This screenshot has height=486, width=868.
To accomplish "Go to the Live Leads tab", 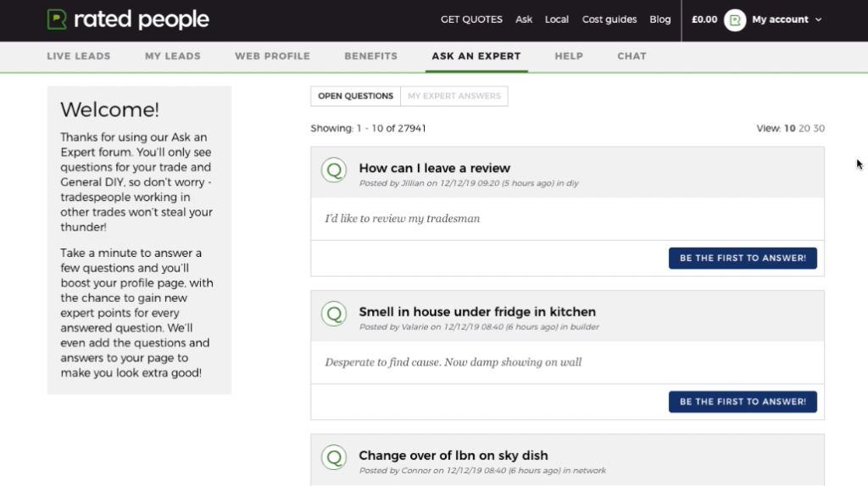I will (x=79, y=56).
